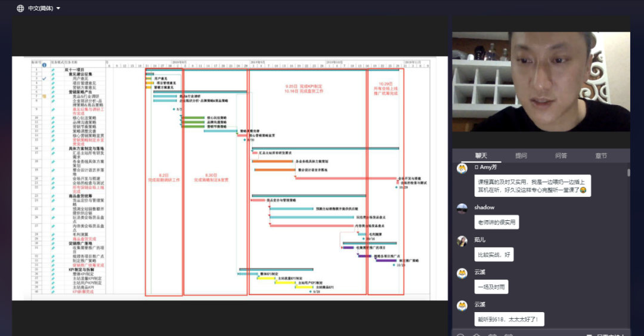Screen dimensions: 644x336
Task: Click 云溪's avatar beside 能听到618 message
Action: [x=462, y=306]
